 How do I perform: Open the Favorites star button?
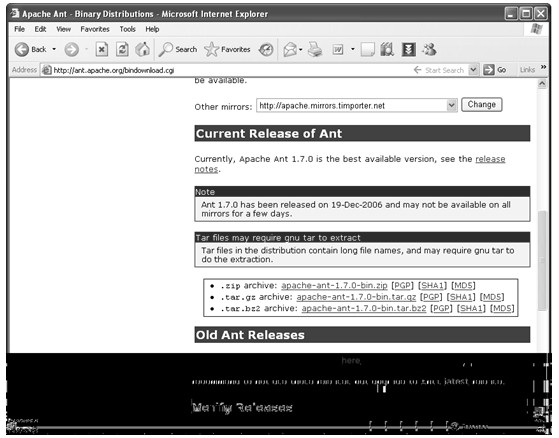(x=227, y=50)
